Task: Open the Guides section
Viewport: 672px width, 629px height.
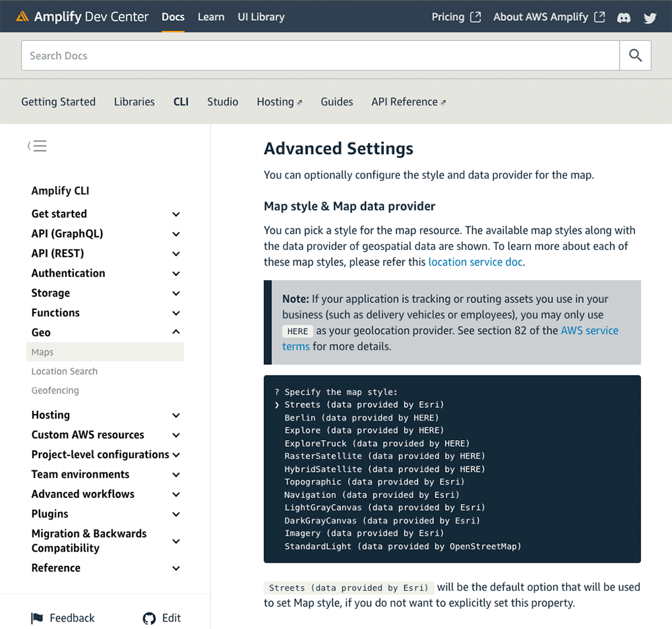Action: click(337, 101)
